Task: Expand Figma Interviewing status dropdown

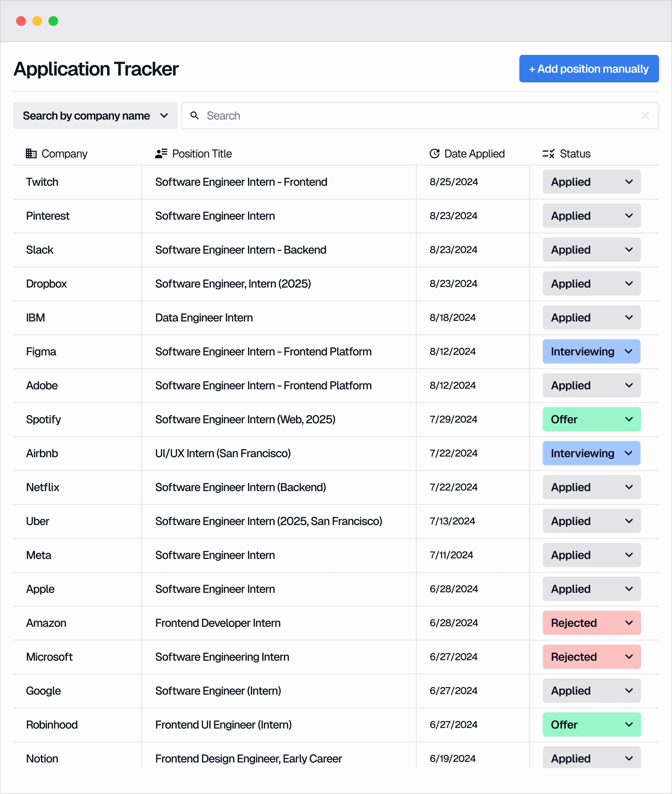Action: tap(591, 351)
